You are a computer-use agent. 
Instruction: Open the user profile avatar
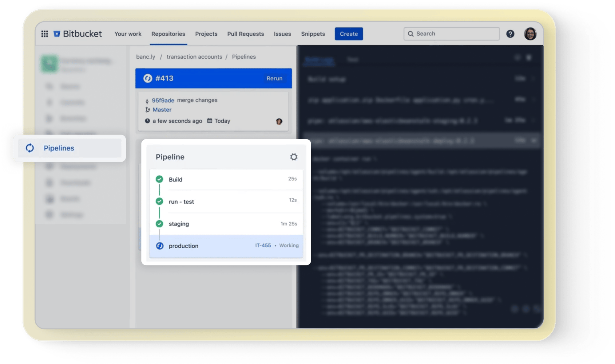(x=530, y=34)
